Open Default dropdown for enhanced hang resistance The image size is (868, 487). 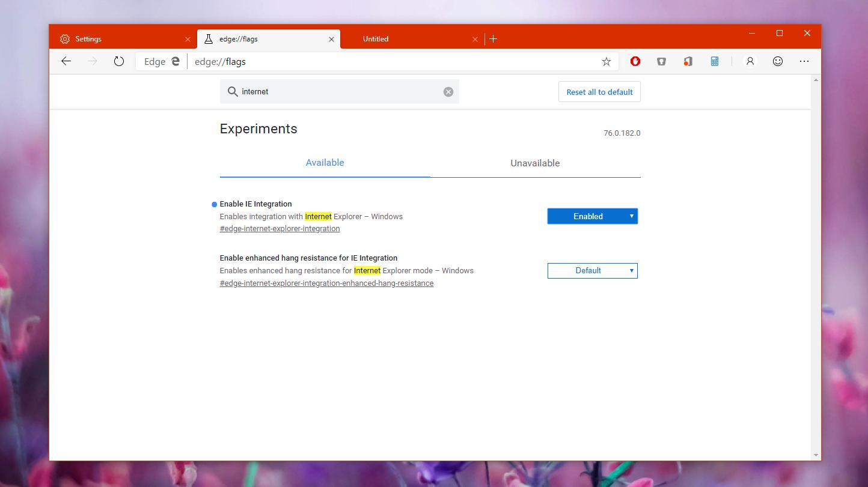tap(592, 271)
